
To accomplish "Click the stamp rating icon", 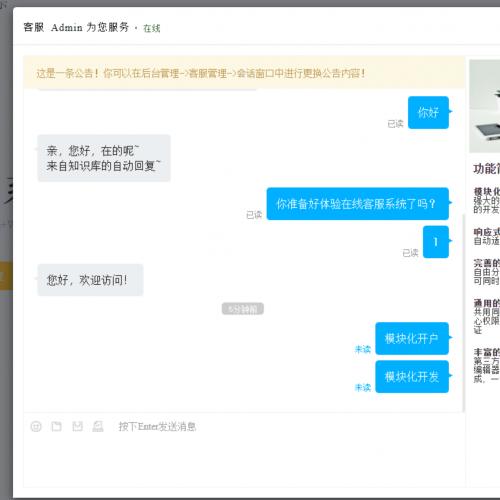I will click(98, 426).
